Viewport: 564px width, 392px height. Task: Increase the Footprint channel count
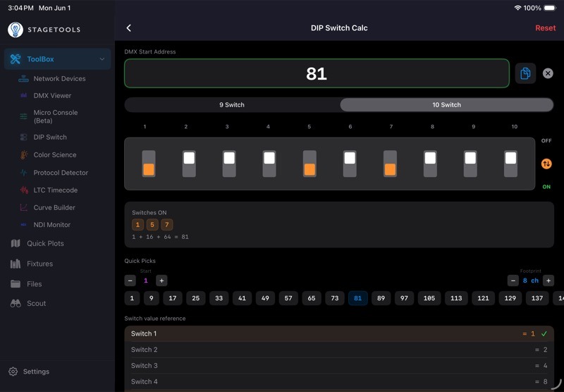548,281
